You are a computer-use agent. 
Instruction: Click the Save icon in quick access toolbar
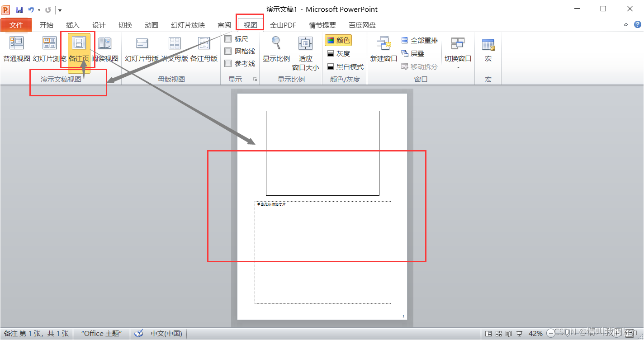tap(19, 9)
